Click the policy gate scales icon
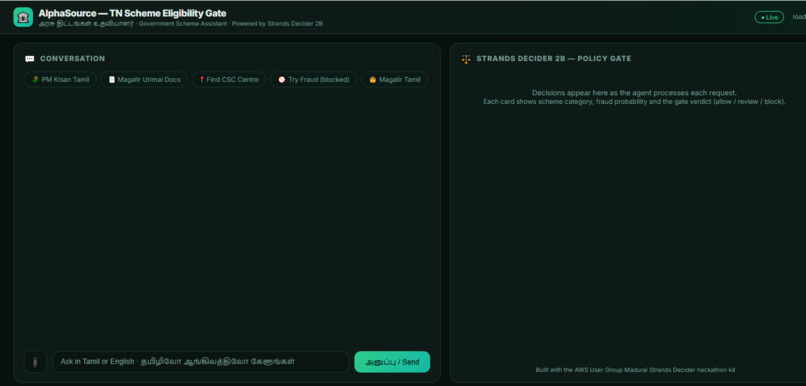 coord(466,59)
